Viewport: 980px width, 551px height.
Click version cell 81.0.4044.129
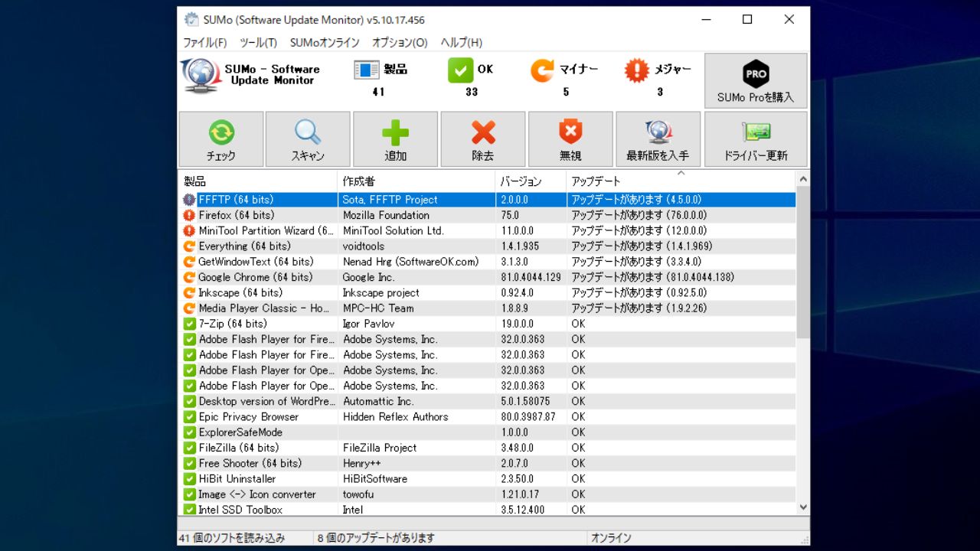531,277
